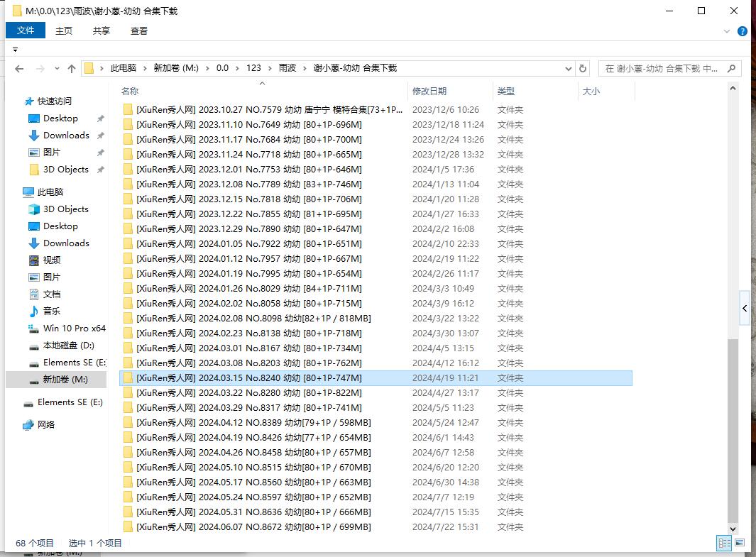The image size is (756, 557).
Task: Expand breadcrumb arrow after 新加卷 (M:)
Action: (x=207, y=68)
